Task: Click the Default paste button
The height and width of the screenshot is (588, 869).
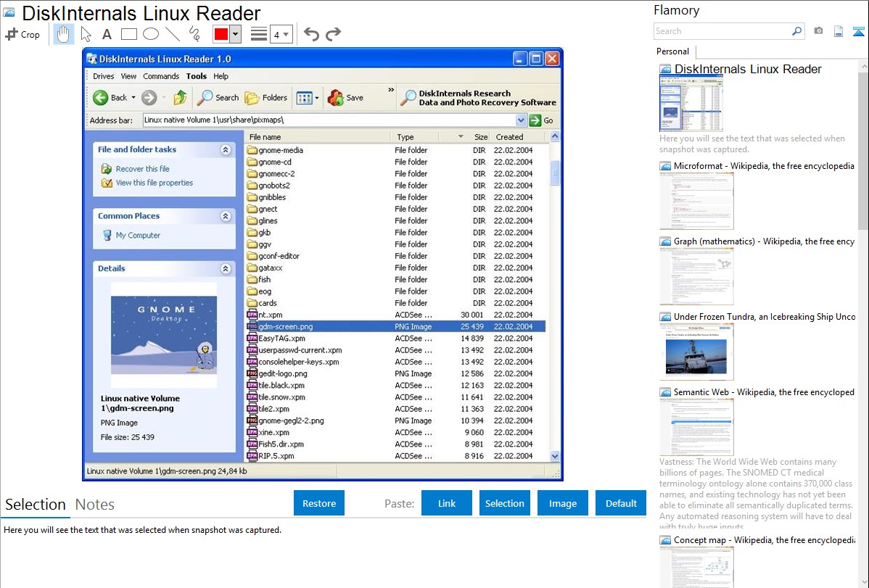Action: (x=621, y=503)
